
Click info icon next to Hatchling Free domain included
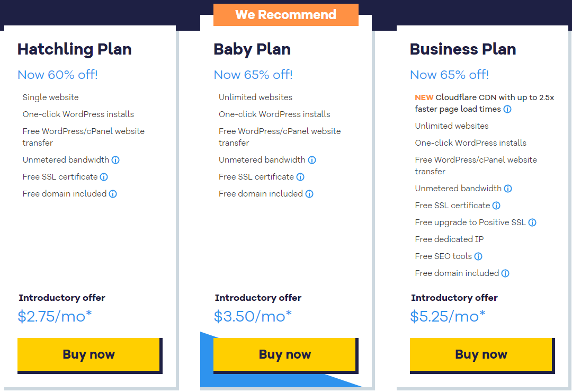pos(113,194)
